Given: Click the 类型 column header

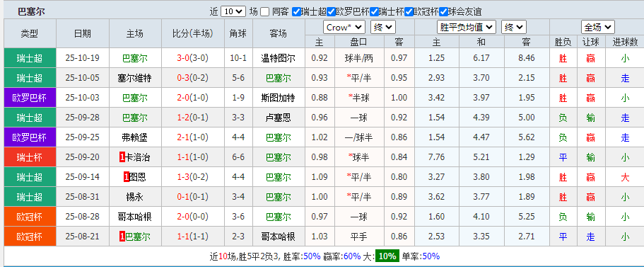Looking at the screenshot, I should pos(30,34).
